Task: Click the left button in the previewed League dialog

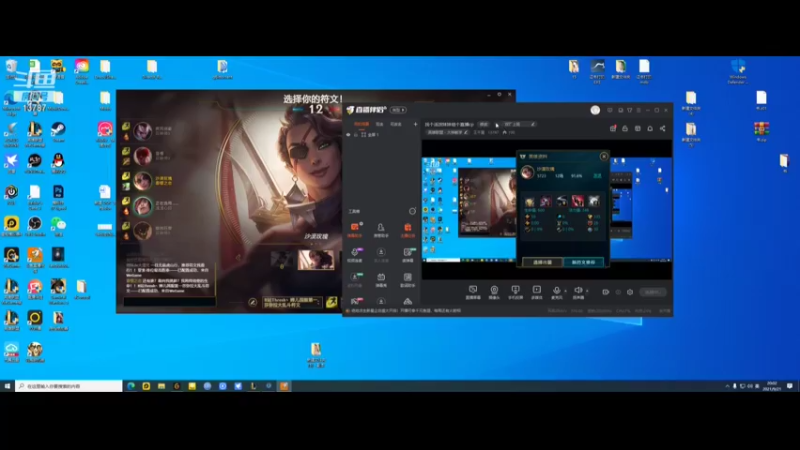Action: 542,262
